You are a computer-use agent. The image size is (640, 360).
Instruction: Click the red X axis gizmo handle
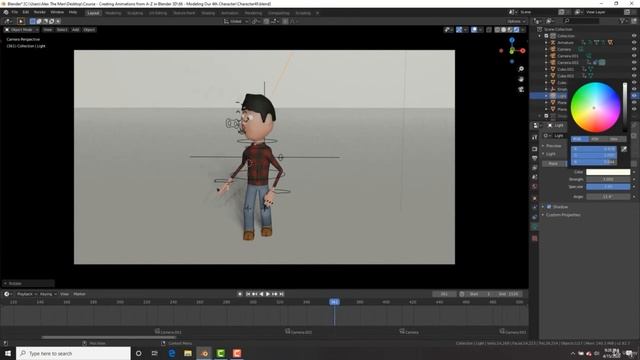522,51
